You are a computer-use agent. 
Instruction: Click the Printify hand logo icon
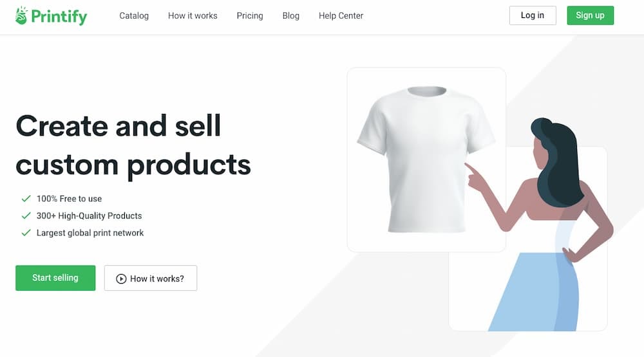(21, 15)
